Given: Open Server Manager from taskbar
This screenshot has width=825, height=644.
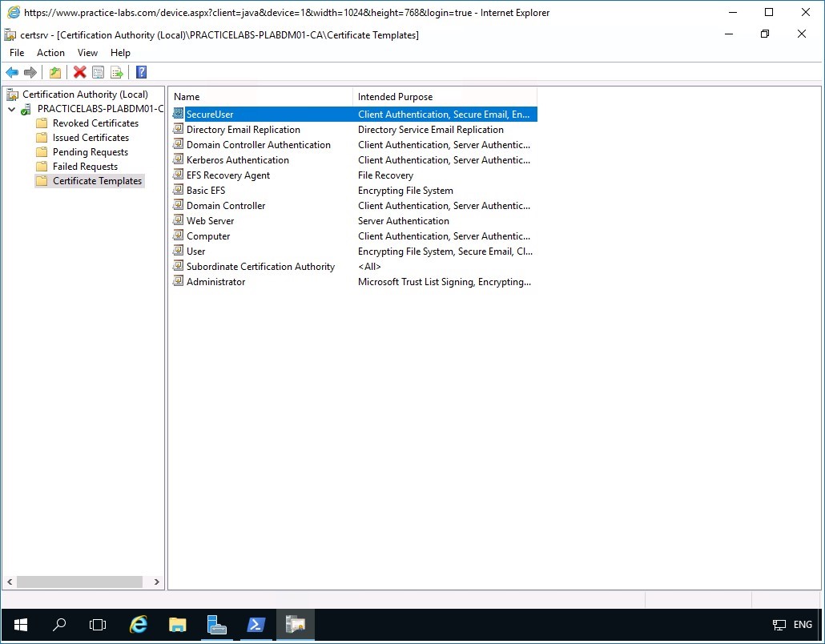Looking at the screenshot, I should 217,625.
